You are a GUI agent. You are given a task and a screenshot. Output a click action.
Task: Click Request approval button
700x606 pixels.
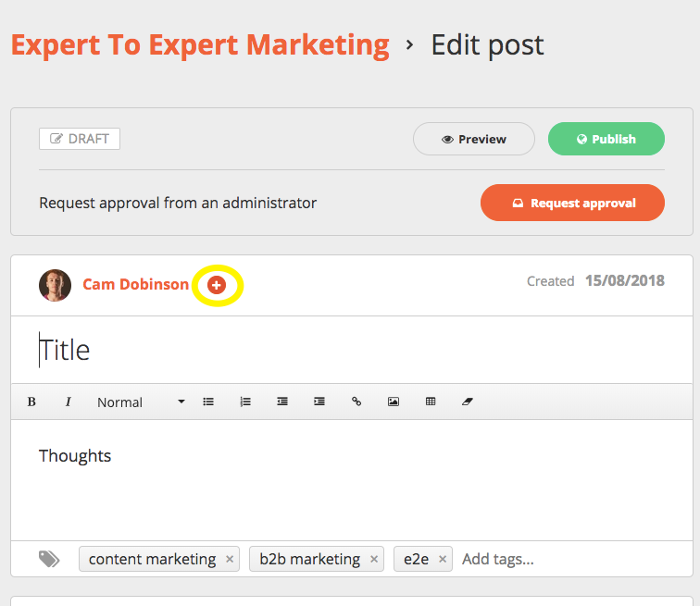pos(572,203)
